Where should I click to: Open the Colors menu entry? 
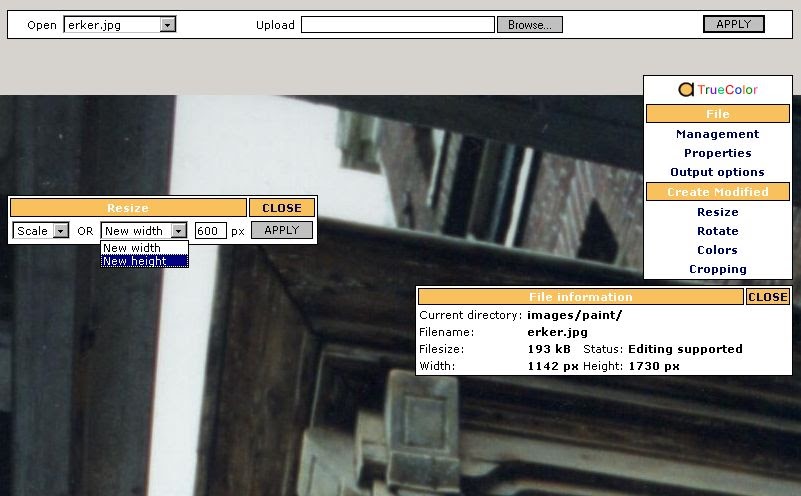click(x=717, y=250)
